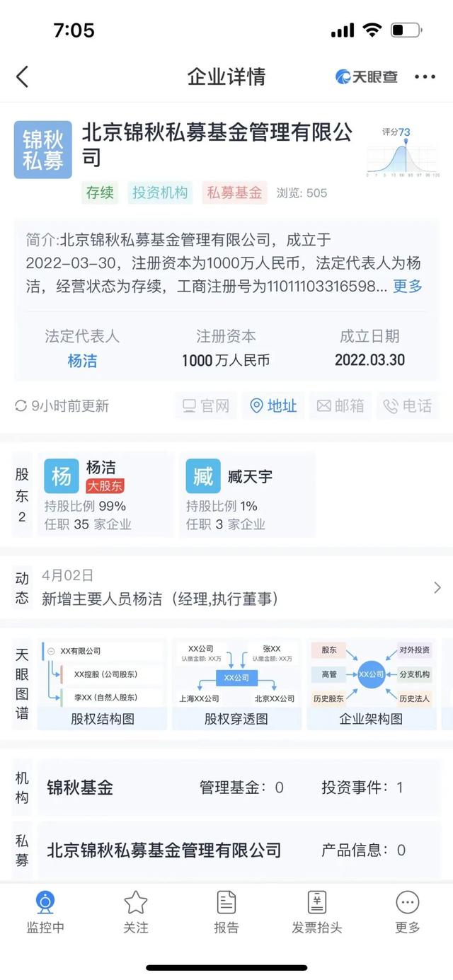Tap the 天眼图谱 section label
This screenshot has width=453, height=980.
[22, 684]
